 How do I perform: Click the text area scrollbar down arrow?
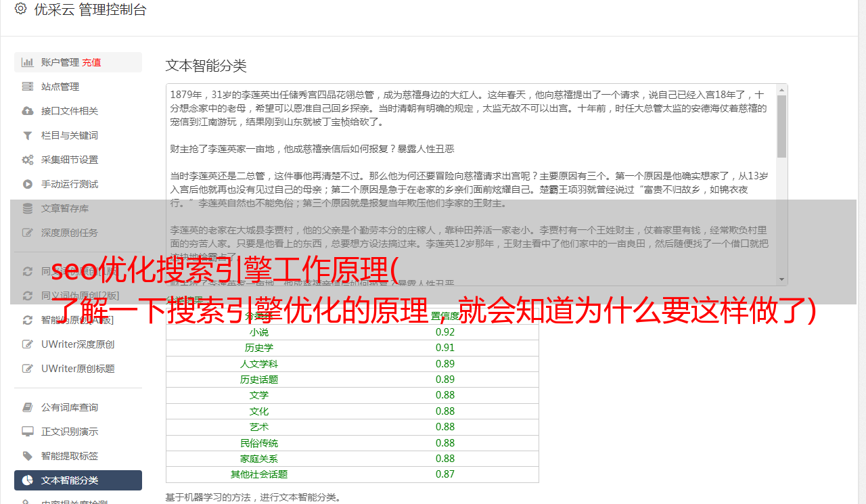click(781, 279)
